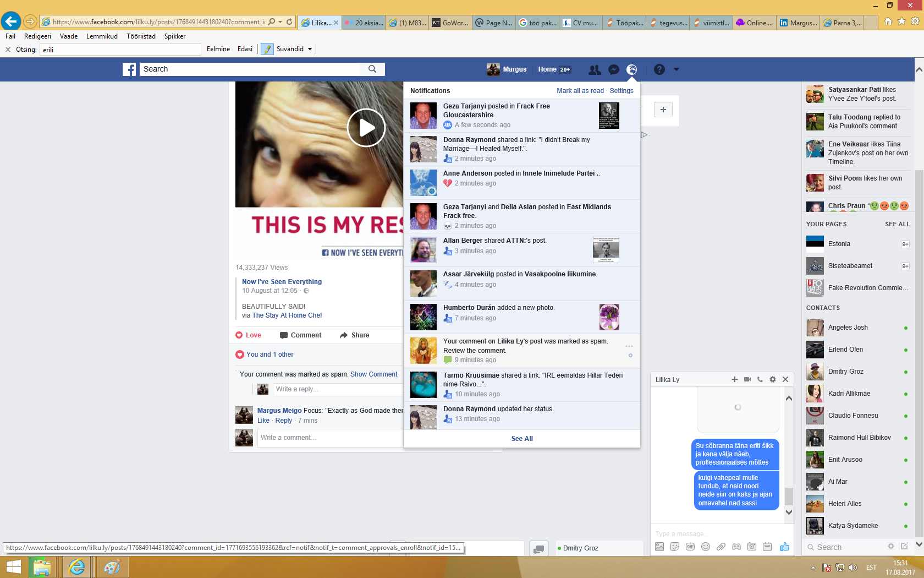Viewport: 924px width, 578px height.
Task: Open the emoji picker in the chat
Action: tap(706, 547)
